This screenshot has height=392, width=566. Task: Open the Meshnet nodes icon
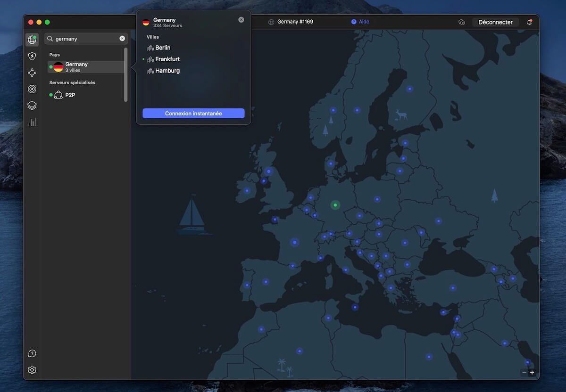[x=32, y=73]
